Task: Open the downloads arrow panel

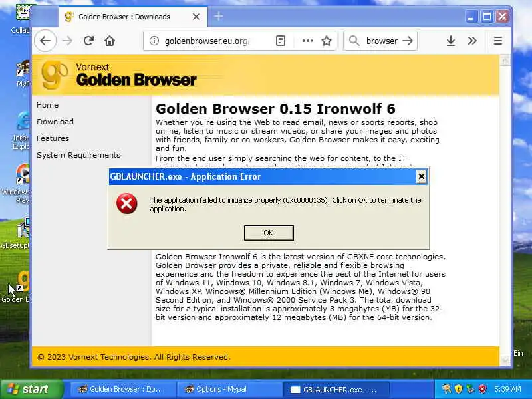Action: (x=451, y=41)
